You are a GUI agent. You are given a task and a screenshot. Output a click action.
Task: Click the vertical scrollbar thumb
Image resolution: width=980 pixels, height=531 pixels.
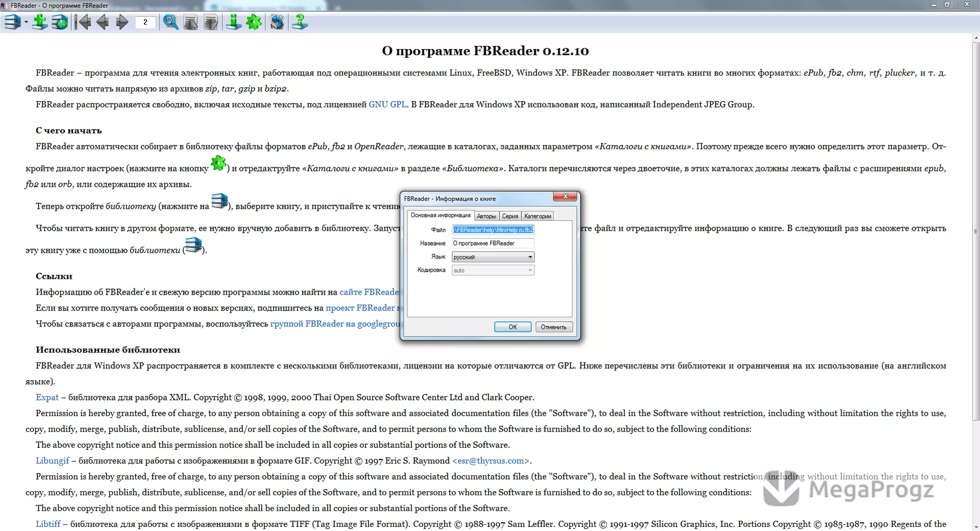click(976, 232)
